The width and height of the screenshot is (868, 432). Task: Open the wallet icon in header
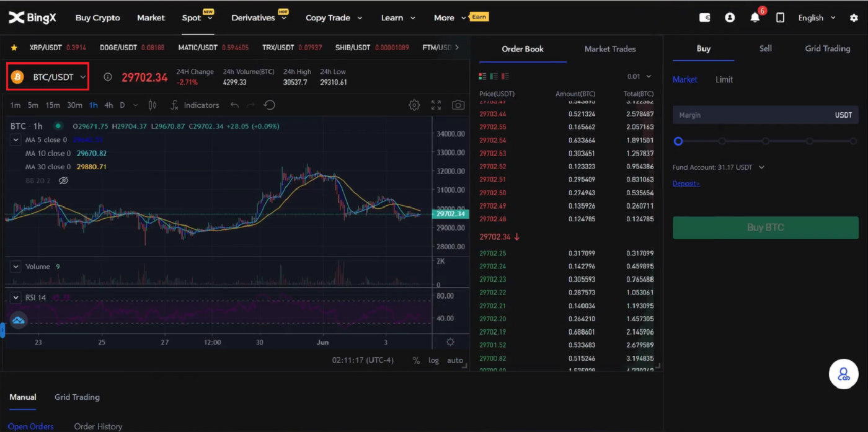pyautogui.click(x=705, y=18)
